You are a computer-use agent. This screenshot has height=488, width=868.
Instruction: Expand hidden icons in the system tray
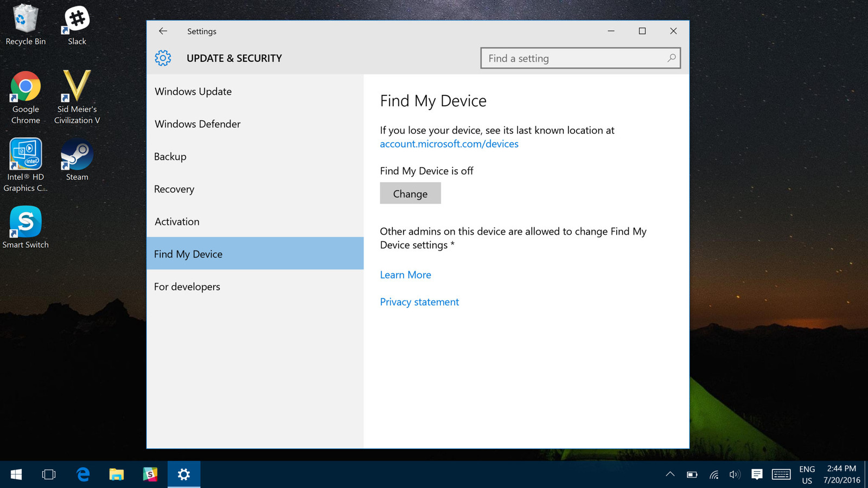(x=670, y=474)
